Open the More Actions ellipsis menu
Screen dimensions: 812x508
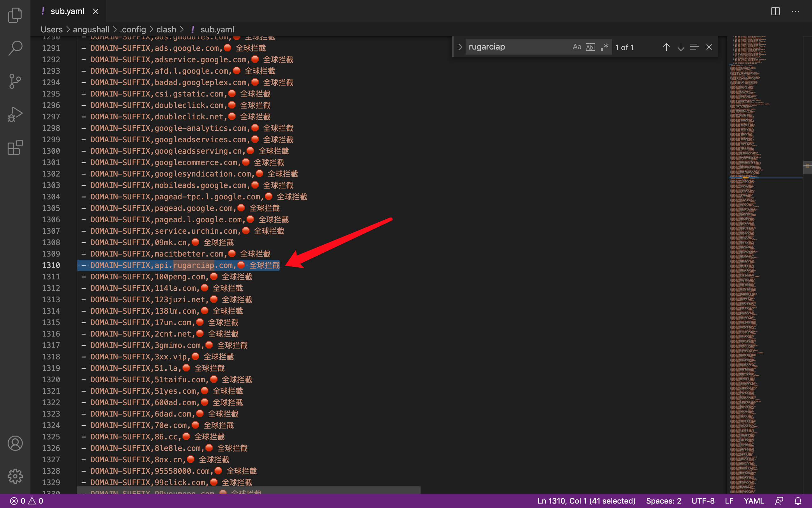click(x=796, y=11)
